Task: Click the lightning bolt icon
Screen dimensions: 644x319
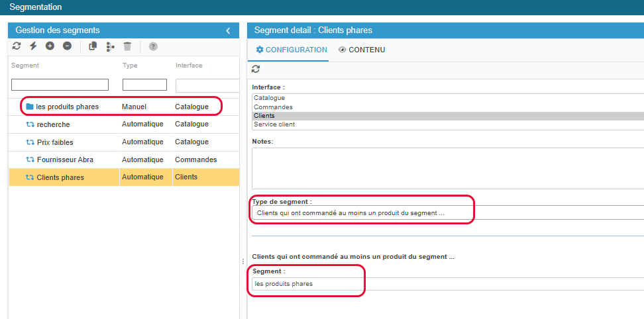Action: click(33, 46)
